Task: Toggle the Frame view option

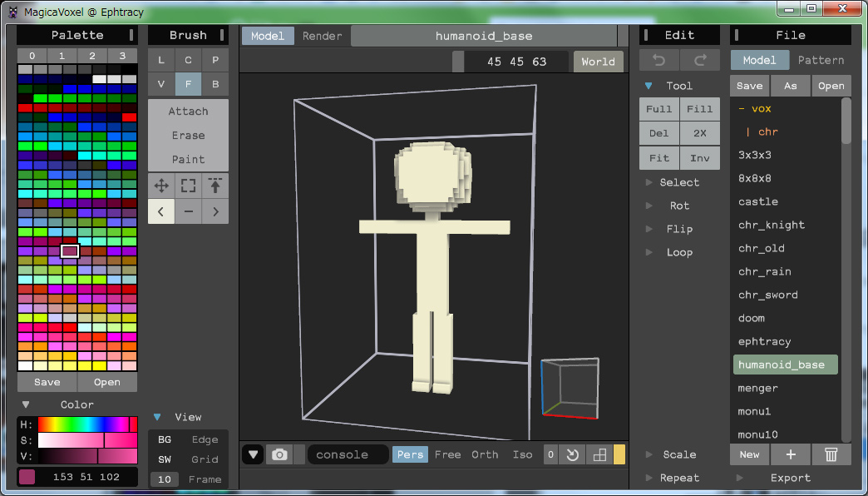Action: tap(205, 479)
